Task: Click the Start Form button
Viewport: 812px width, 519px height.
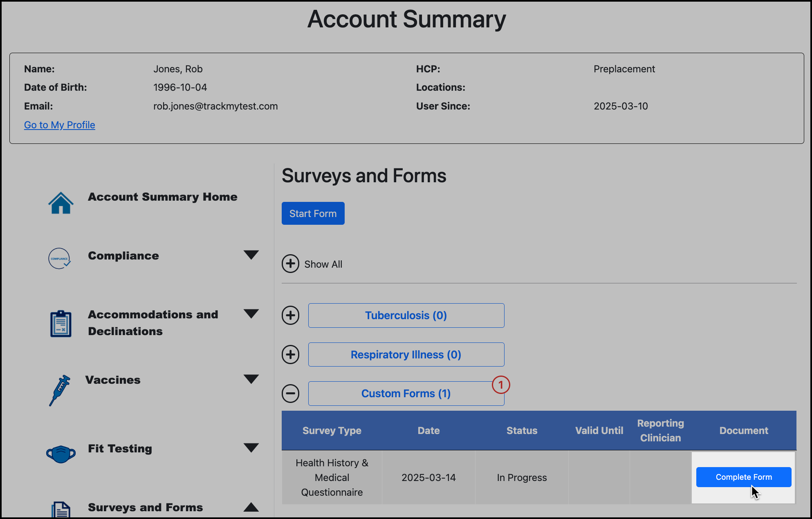Action: (313, 213)
